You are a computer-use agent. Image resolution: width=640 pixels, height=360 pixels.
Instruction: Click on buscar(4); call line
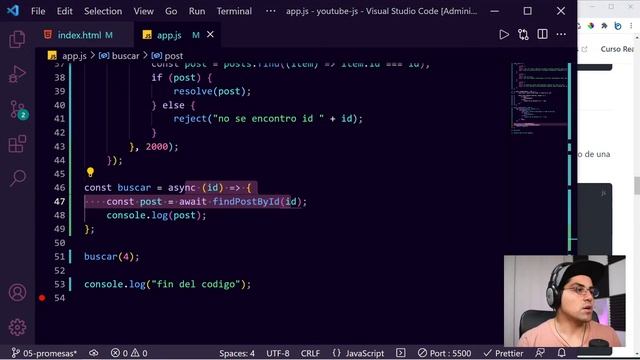point(112,257)
